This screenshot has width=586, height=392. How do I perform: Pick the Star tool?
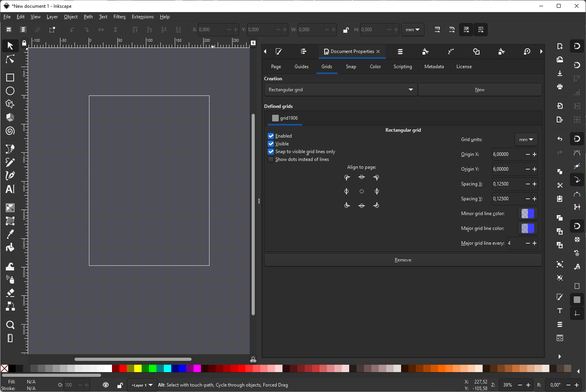[x=10, y=104]
